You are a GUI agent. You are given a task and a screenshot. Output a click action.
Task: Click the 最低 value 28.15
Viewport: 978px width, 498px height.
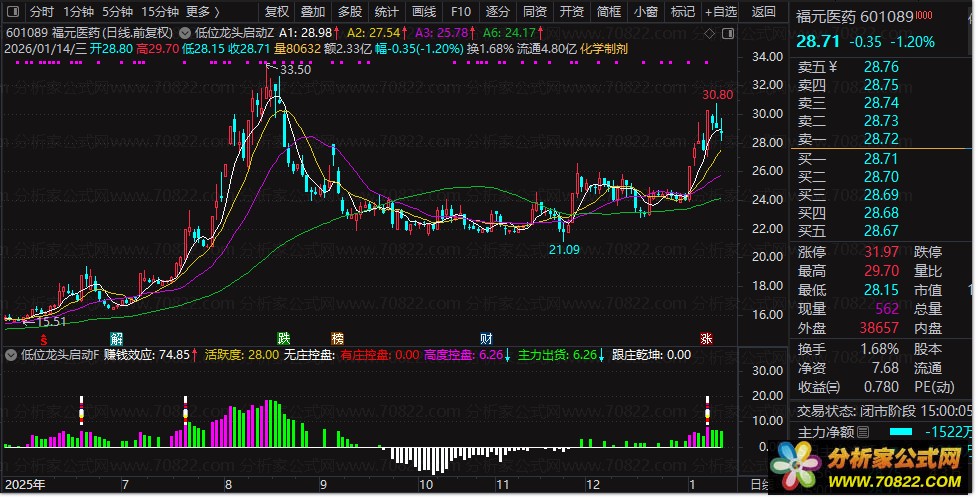click(x=881, y=290)
